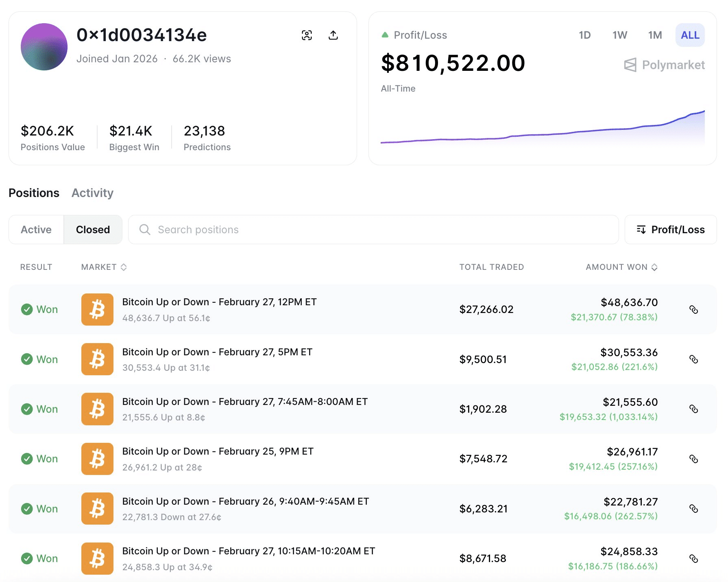Switch to the Activity tab
Viewport: 728px width, 582px height.
[x=92, y=193]
